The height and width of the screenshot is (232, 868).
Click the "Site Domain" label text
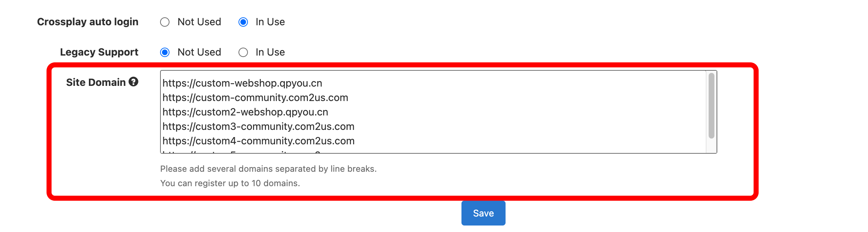coord(96,82)
